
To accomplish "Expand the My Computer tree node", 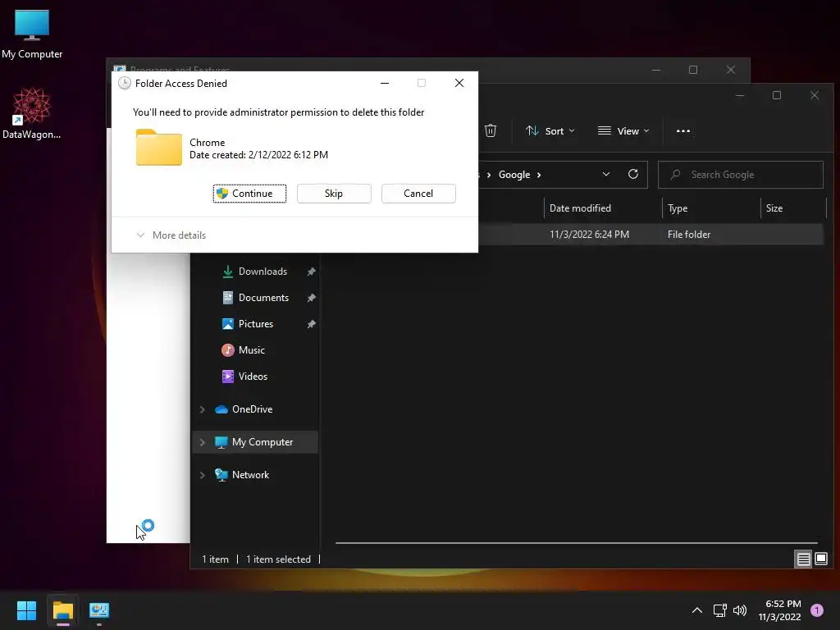I will (x=203, y=442).
